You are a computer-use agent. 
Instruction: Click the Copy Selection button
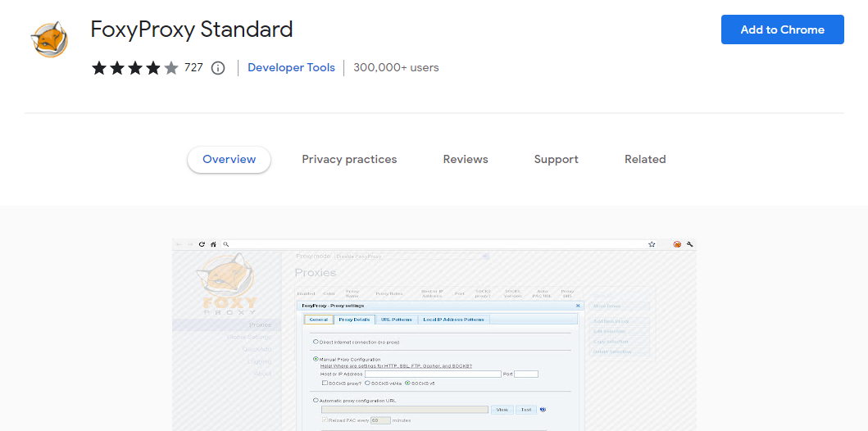(620, 342)
